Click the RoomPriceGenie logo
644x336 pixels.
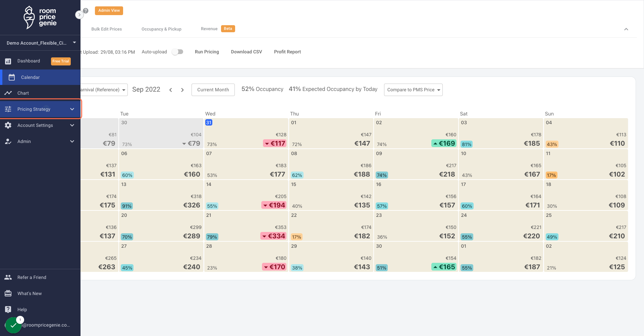click(x=40, y=17)
